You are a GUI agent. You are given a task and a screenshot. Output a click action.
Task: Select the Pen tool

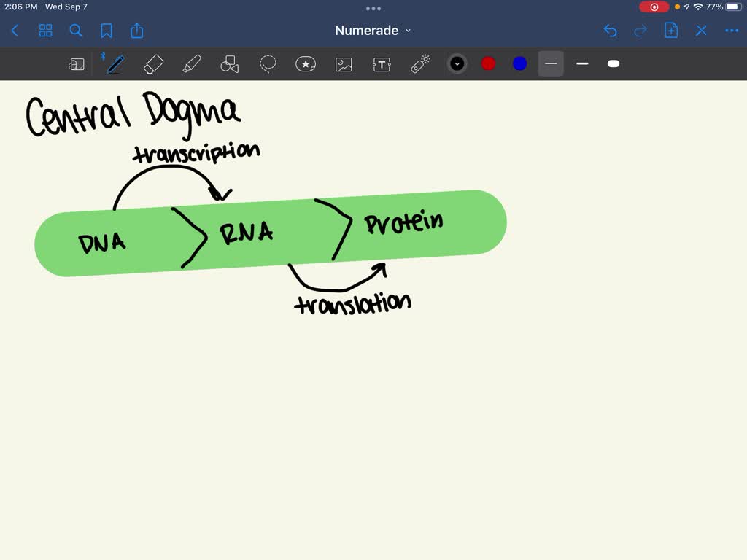pyautogui.click(x=115, y=63)
